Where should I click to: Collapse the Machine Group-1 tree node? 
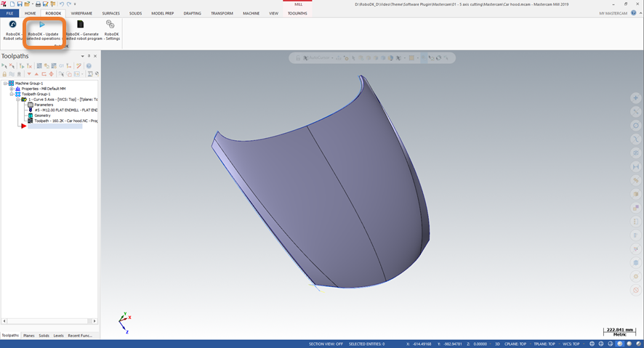coord(5,84)
